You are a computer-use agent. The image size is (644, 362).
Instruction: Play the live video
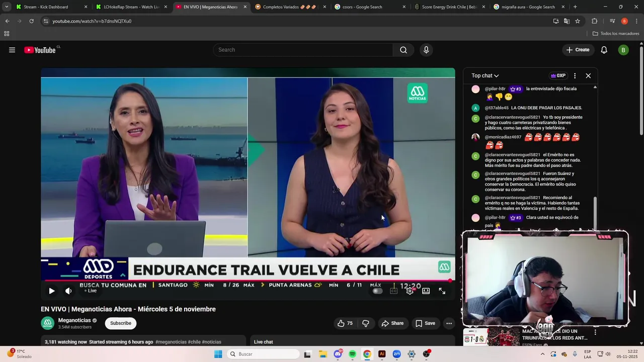click(x=51, y=291)
